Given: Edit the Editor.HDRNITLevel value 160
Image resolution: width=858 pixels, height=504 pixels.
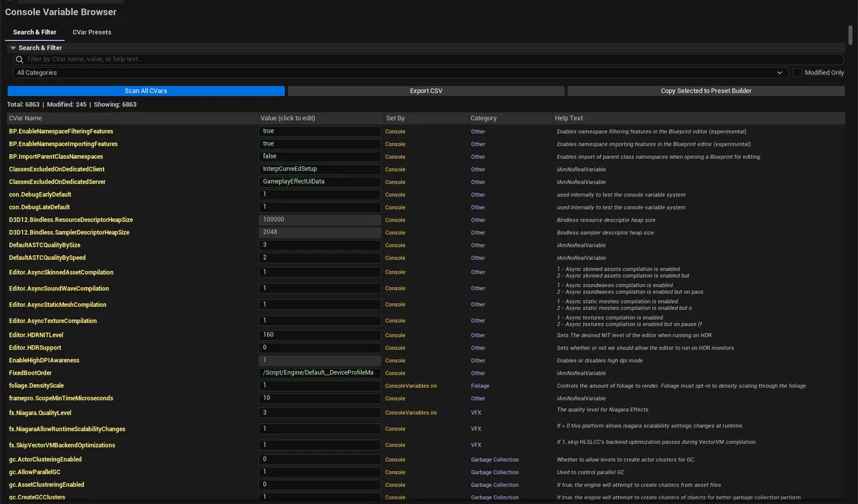Looking at the screenshot, I should click(320, 335).
